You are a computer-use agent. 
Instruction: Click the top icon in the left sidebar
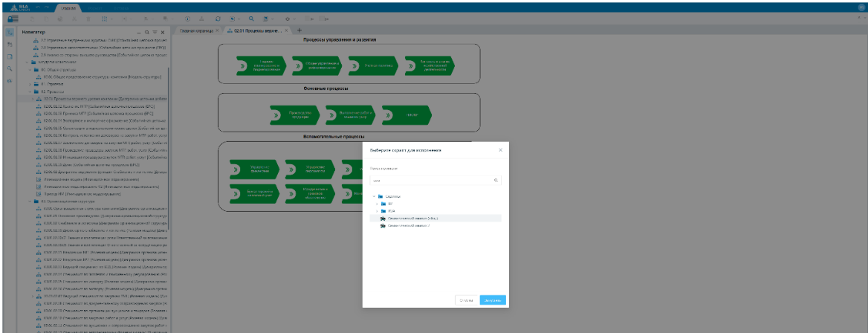[x=10, y=32]
